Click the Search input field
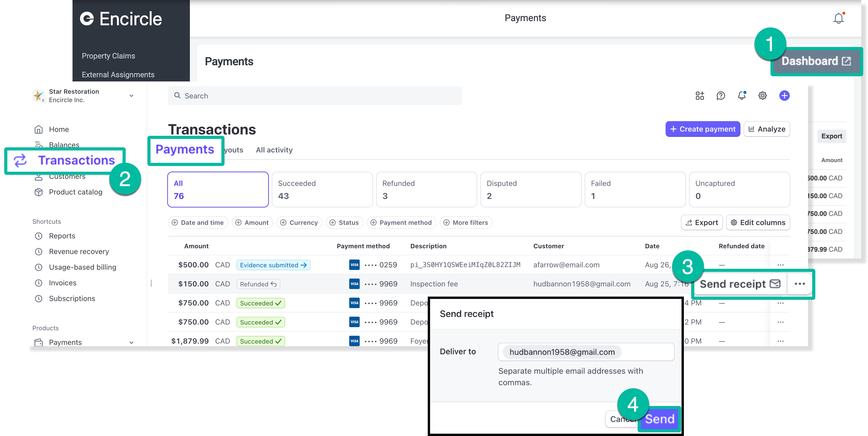The width and height of the screenshot is (868, 436). coord(315,96)
